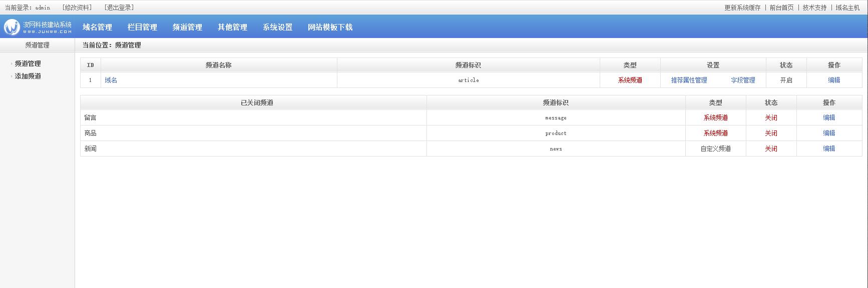Screen dimensions: 868x288
Task: Select 频道管理 in the left sidebar
Action: 28,63
